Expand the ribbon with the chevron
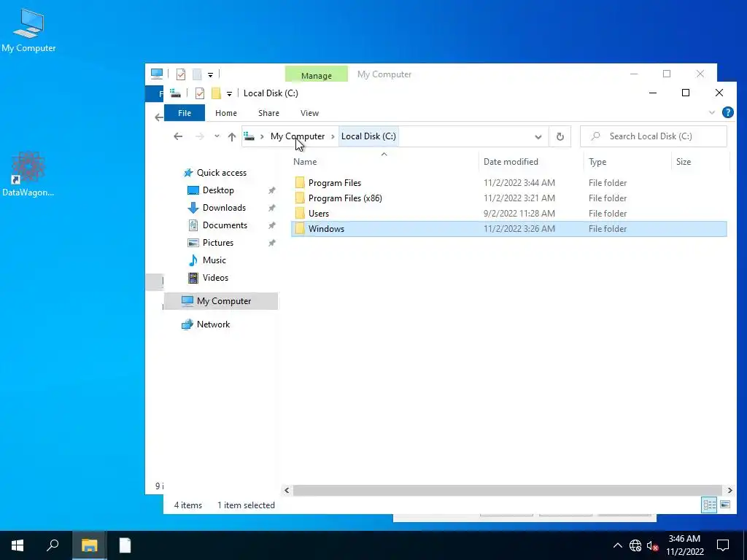Viewport: 747px width, 560px height. [x=712, y=113]
